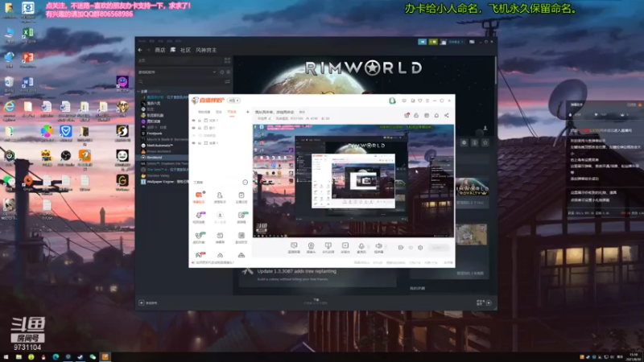Add a media video source in Douyu bottom bar
The image size is (644, 362).
(x=345, y=247)
